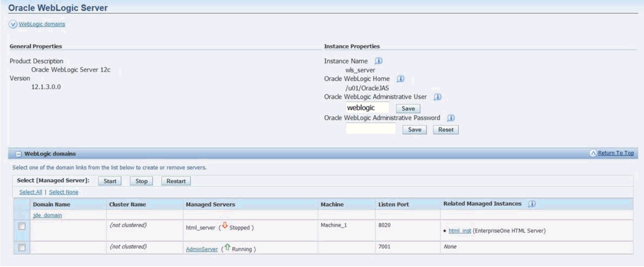Click the info icon beside Instance Name
The width and height of the screenshot is (644, 267).
(378, 61)
